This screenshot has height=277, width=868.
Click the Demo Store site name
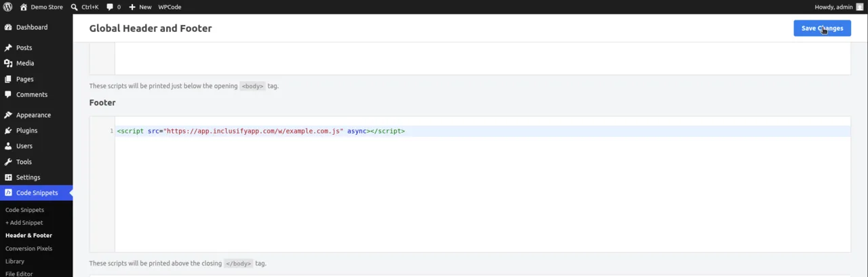[x=47, y=7]
